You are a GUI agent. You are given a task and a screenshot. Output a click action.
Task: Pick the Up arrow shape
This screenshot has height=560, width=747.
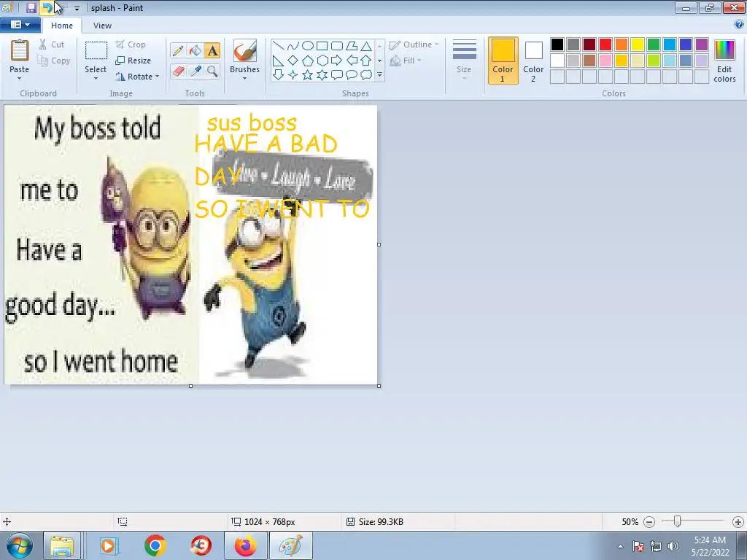pos(366,61)
